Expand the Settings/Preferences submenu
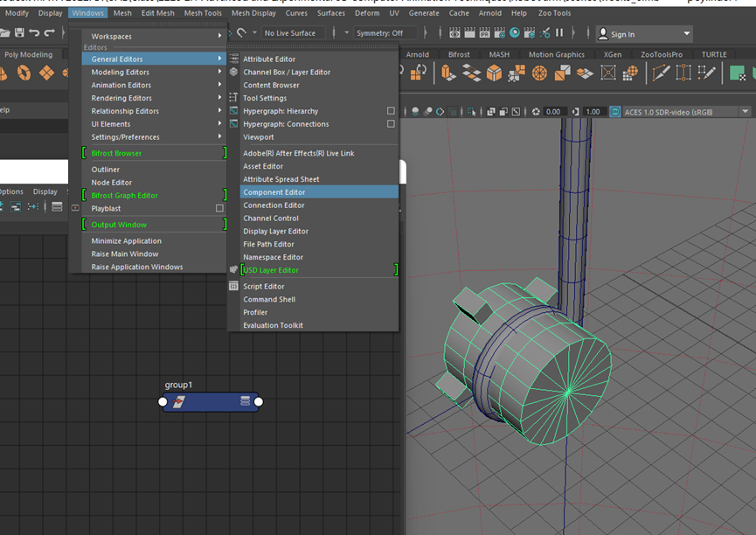Image resolution: width=756 pixels, height=535 pixels. [x=154, y=137]
